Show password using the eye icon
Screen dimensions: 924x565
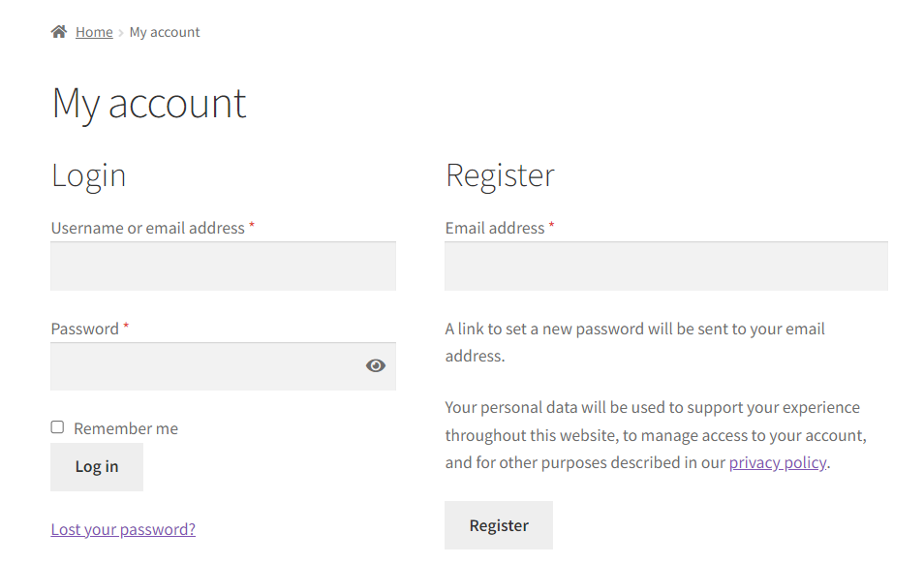coord(376,365)
